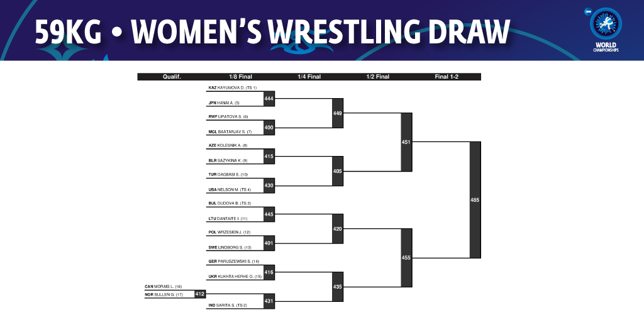Click the World Championships logo
The width and height of the screenshot is (644, 322).
coord(606,30)
